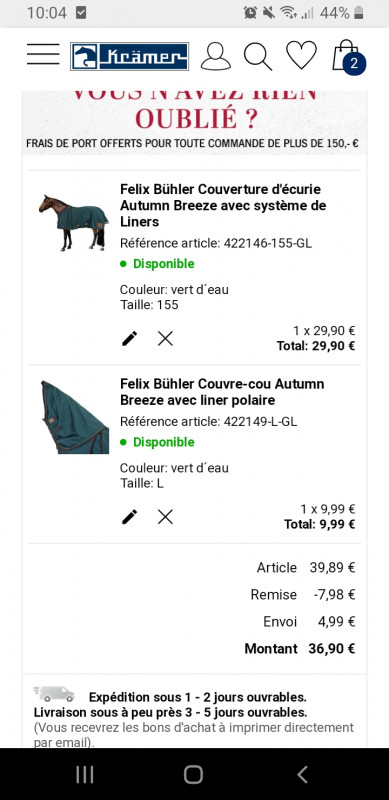Tap the delivery van shipping icon

pos(54,694)
